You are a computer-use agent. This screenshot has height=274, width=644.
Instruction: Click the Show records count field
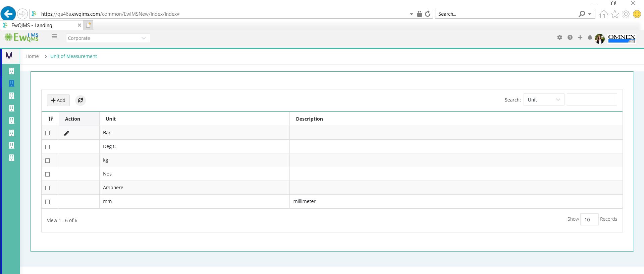tap(589, 219)
